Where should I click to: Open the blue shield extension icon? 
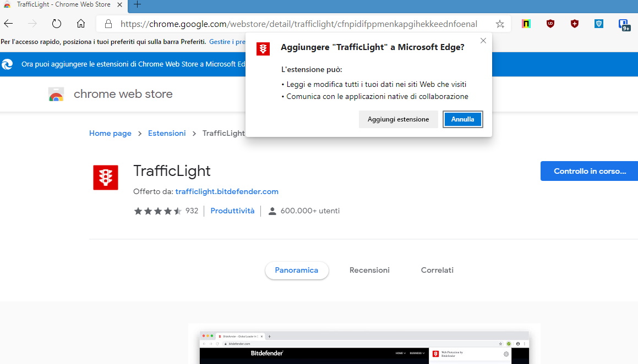pos(599,24)
